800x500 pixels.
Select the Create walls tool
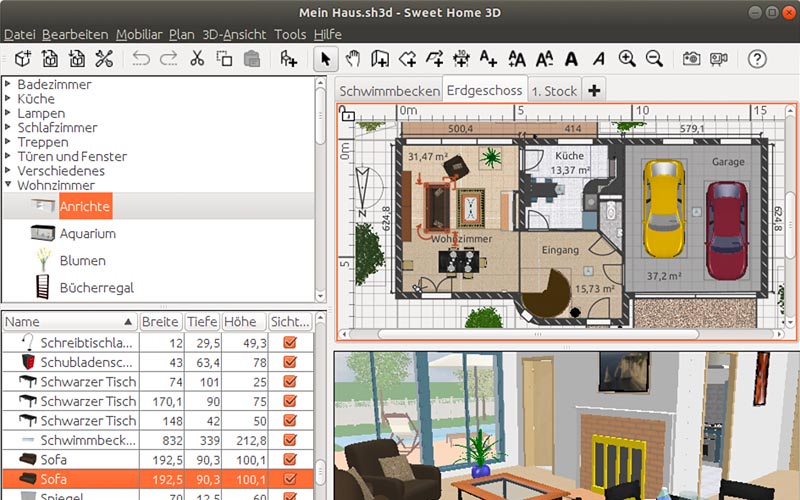click(x=380, y=59)
